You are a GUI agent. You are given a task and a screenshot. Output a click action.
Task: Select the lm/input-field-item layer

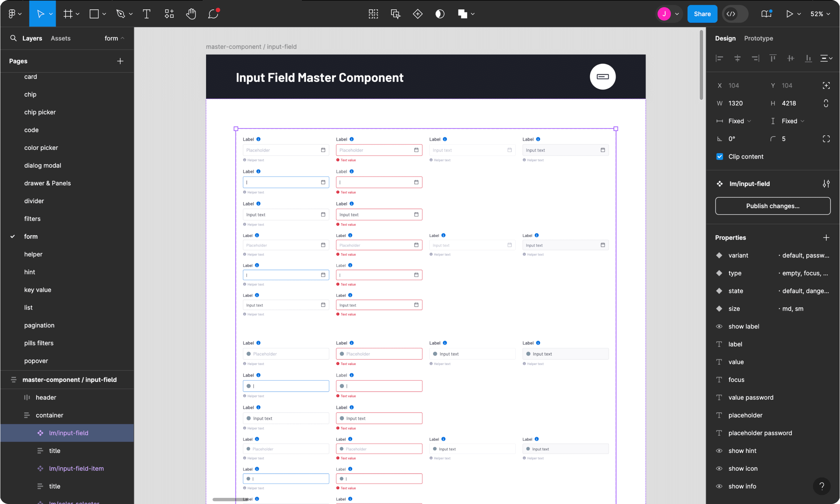point(67,468)
